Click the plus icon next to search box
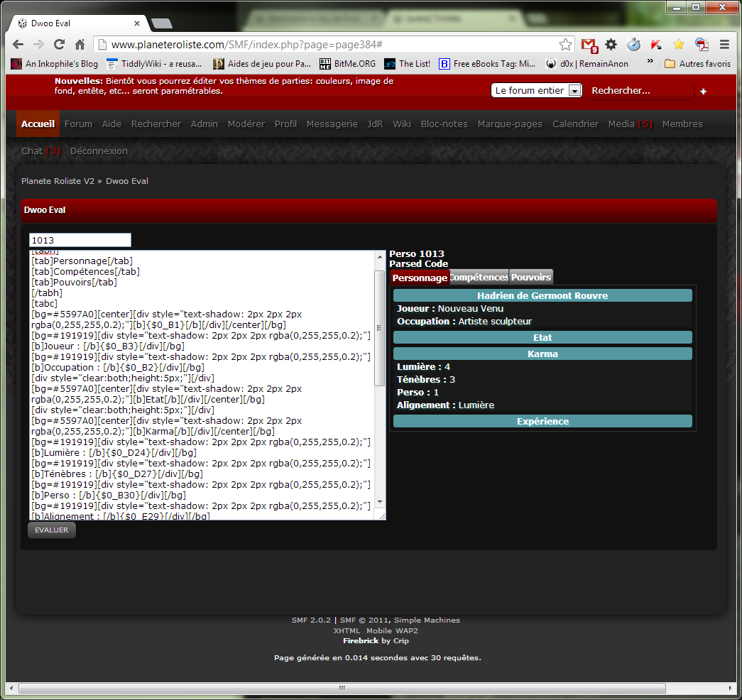Screen dimensions: 742x700 point(703,92)
